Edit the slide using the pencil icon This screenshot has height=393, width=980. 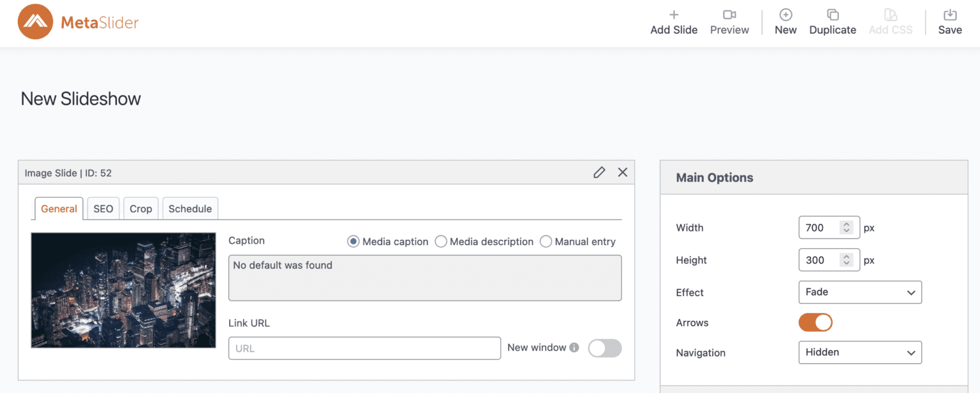pos(599,172)
